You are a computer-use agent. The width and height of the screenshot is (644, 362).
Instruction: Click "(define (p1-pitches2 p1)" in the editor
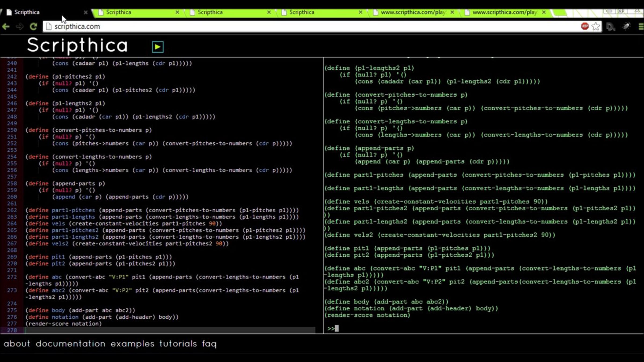(65, 77)
